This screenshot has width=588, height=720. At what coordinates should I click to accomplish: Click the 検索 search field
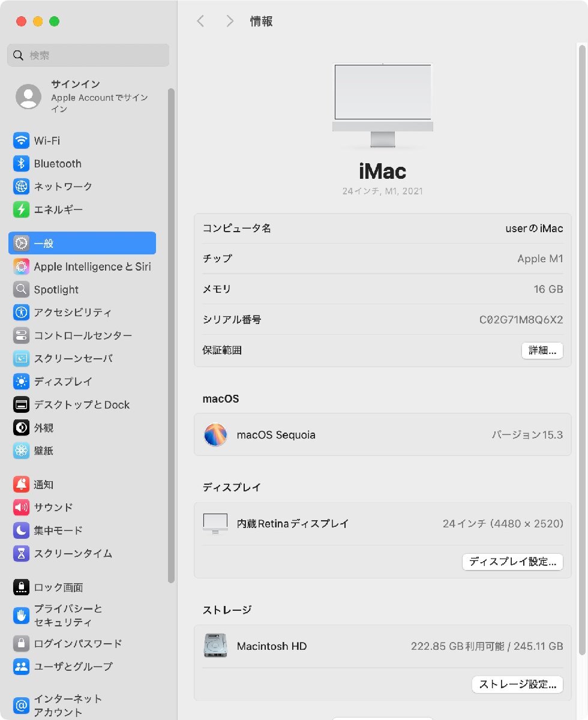(88, 55)
